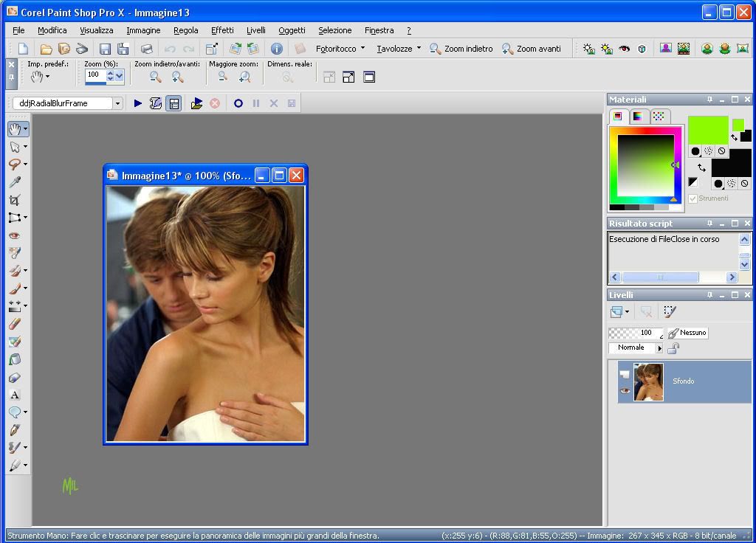Screen dimensions: 756x543
Task: Toggle visibility eye of Sfondo layer
Action: pos(625,391)
